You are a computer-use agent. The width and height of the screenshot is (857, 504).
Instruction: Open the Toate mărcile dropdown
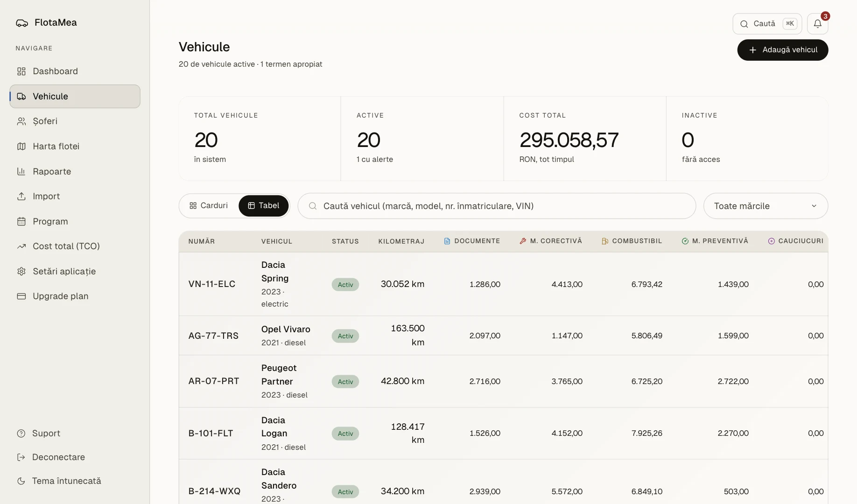[x=766, y=206]
